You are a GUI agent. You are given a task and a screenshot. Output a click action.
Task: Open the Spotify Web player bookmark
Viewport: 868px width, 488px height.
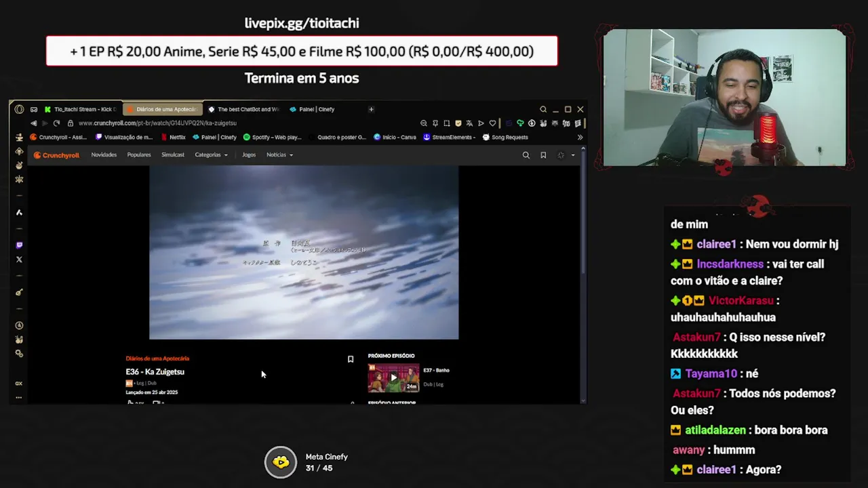[272, 137]
